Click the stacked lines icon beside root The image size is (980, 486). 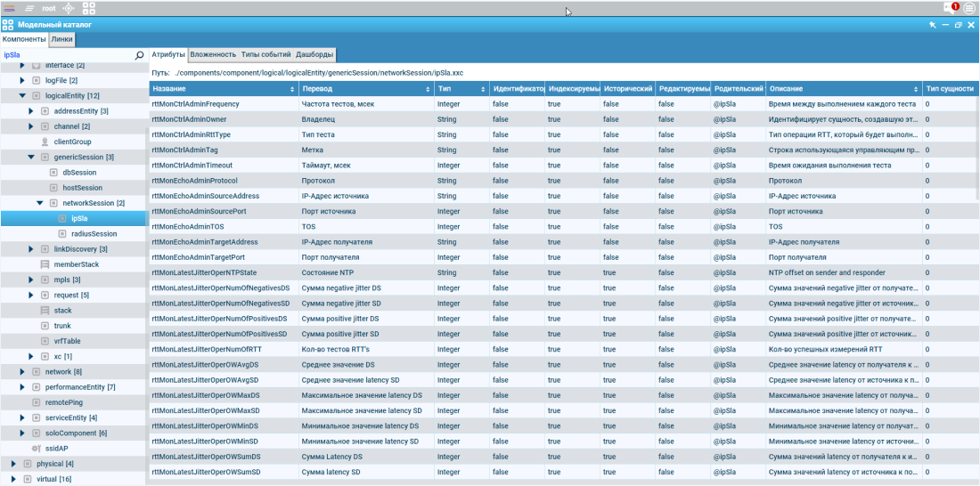(x=29, y=8)
